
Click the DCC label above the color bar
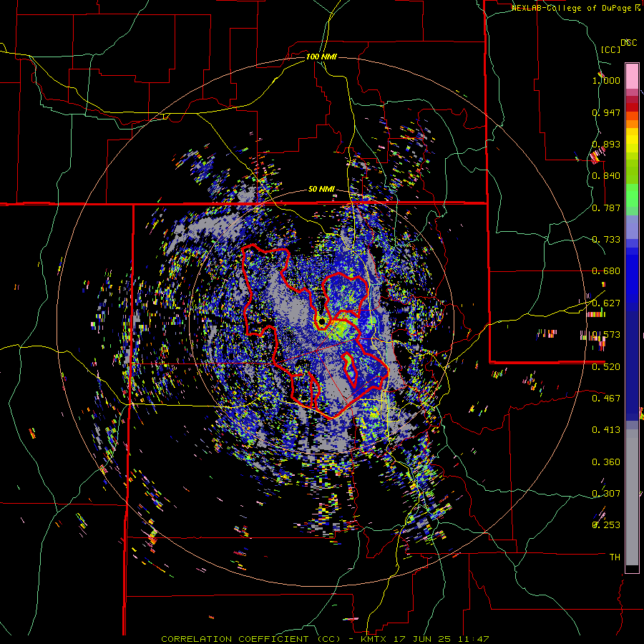tap(629, 43)
